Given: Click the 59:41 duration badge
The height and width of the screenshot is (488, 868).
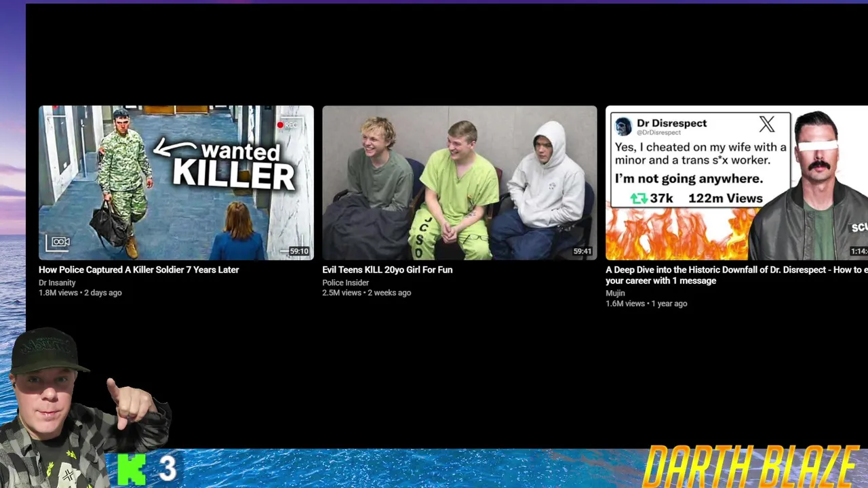Looking at the screenshot, I should coord(583,251).
